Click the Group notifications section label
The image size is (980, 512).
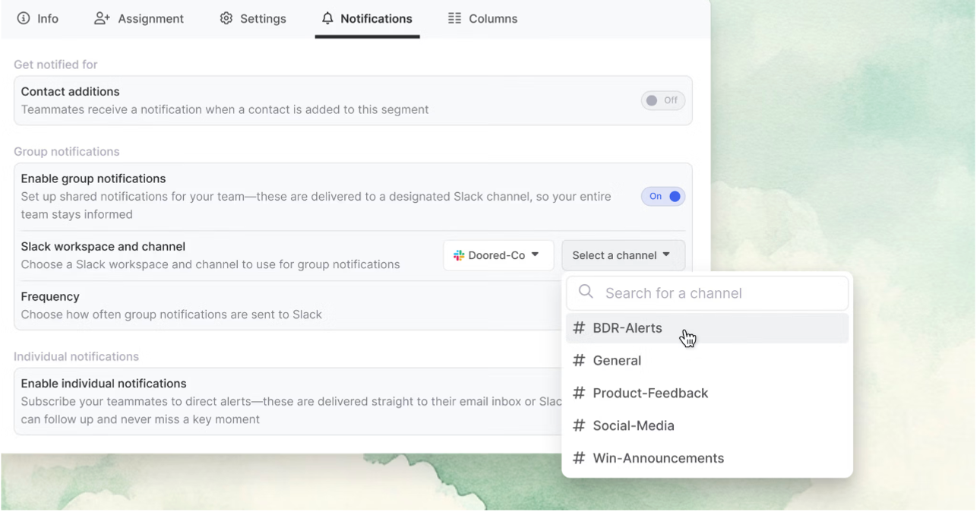(67, 152)
